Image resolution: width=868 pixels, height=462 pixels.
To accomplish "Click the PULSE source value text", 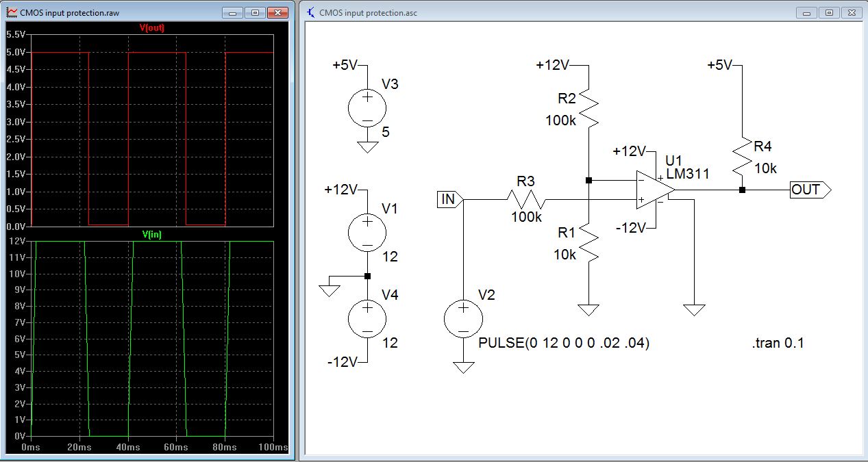I will tap(563, 344).
